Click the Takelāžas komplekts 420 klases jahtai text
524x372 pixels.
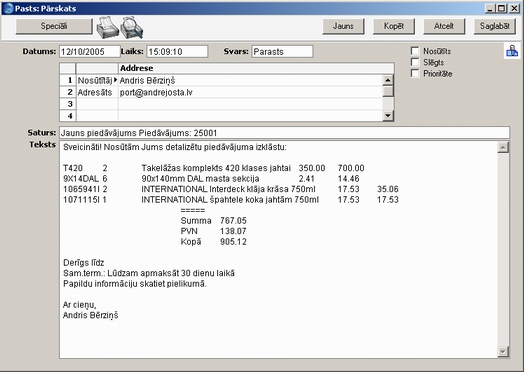(216, 168)
